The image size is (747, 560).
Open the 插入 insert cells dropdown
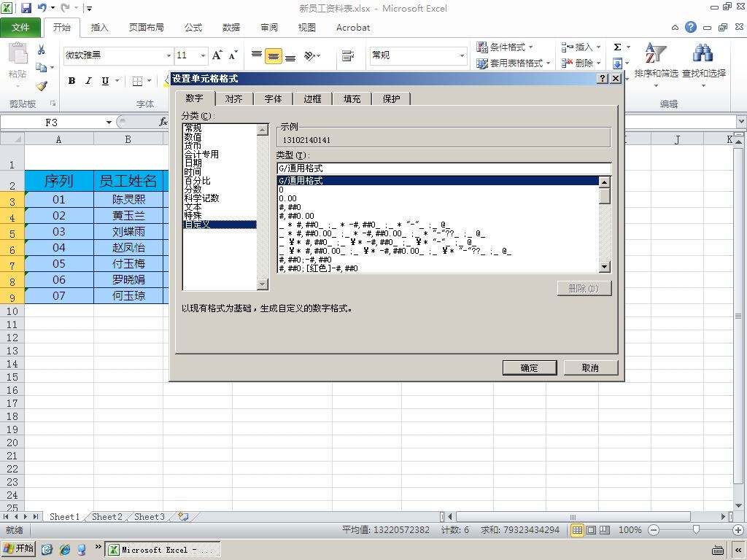tap(581, 47)
